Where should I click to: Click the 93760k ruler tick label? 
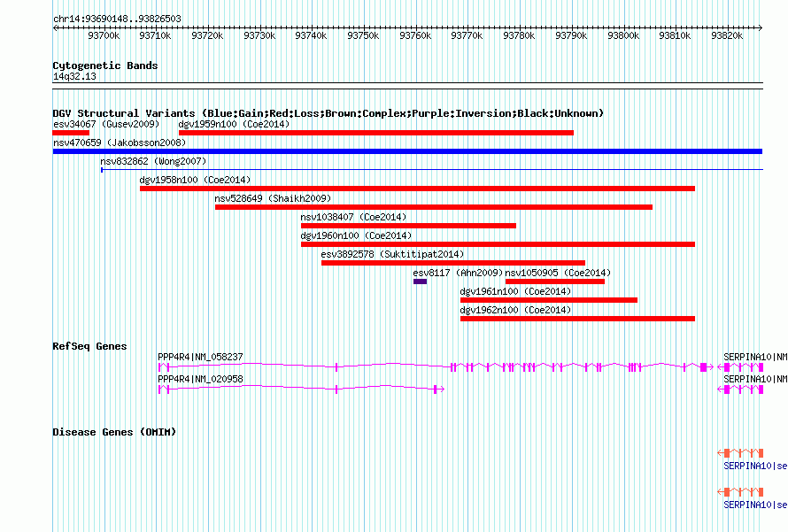(x=415, y=35)
